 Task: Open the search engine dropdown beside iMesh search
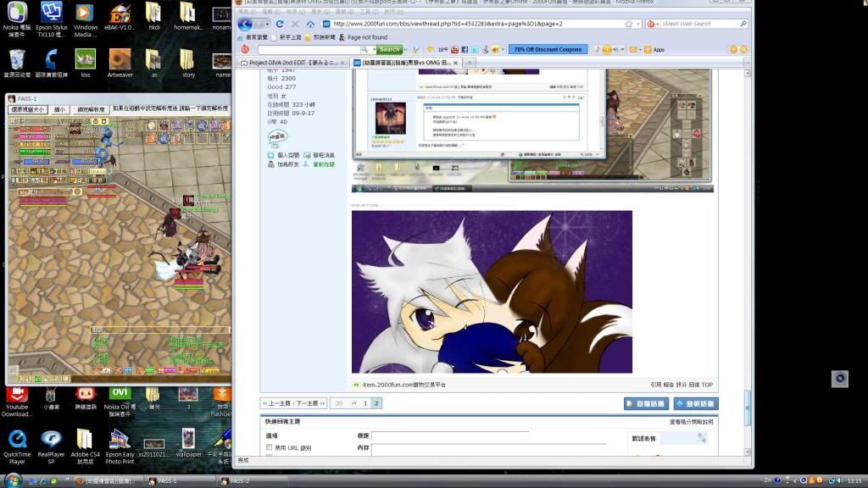click(653, 24)
